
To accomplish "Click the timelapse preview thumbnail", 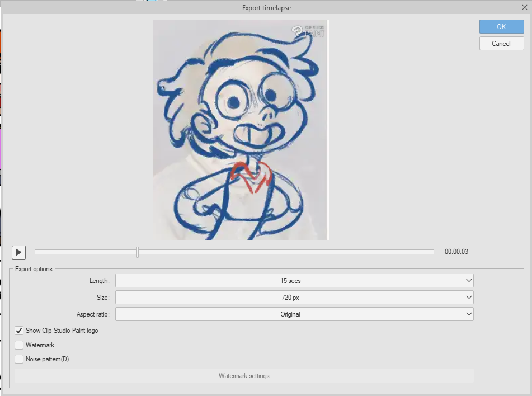I will coord(241,130).
